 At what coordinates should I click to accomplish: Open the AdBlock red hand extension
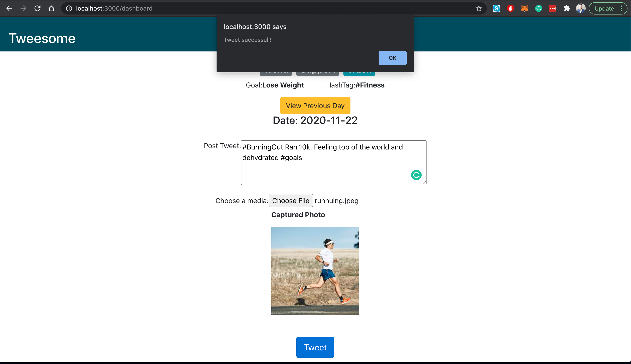click(x=510, y=9)
